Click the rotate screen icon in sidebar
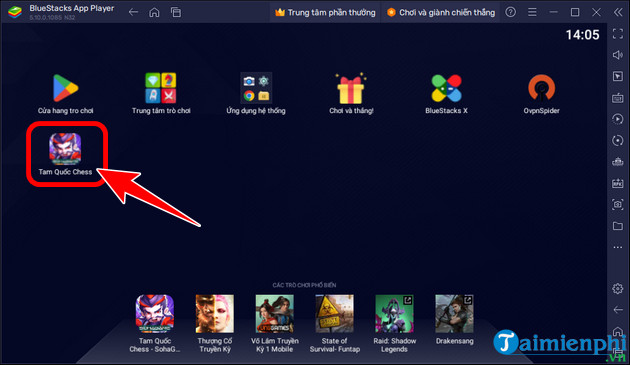Screen dimensions: 630x365 coord(618,140)
